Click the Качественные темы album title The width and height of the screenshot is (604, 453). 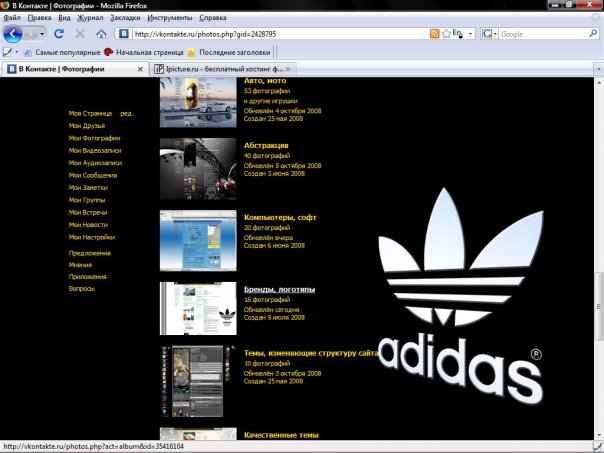point(281,435)
